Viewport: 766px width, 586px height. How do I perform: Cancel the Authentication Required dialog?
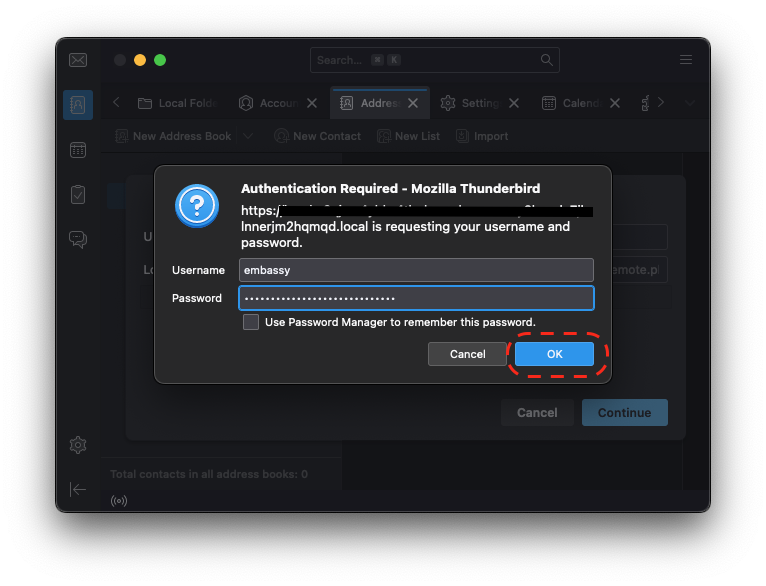click(467, 354)
